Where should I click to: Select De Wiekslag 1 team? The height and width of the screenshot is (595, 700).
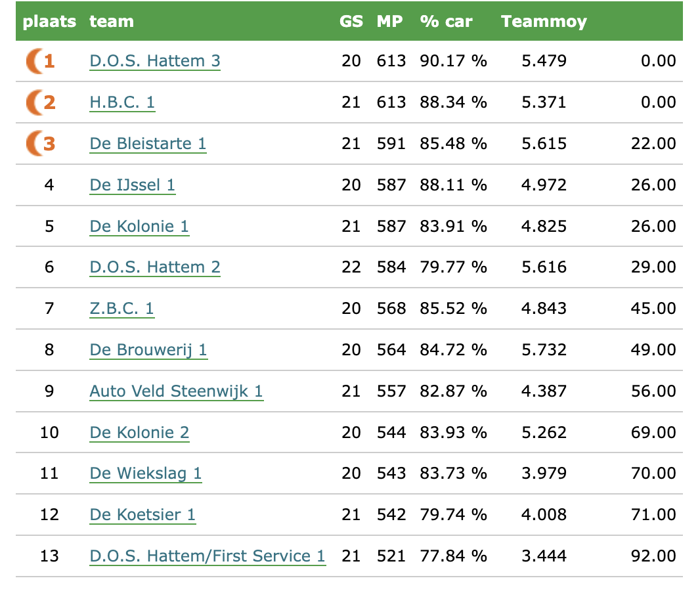click(145, 474)
